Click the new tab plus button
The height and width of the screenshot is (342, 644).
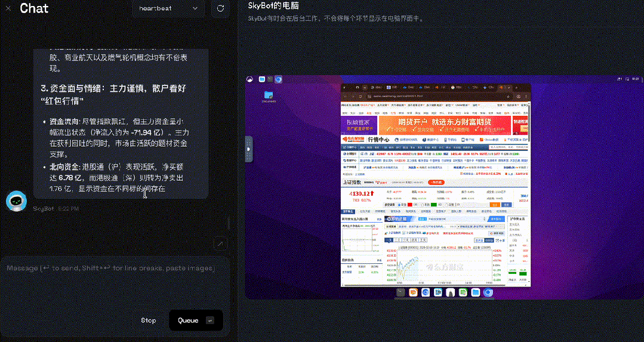[516, 87]
